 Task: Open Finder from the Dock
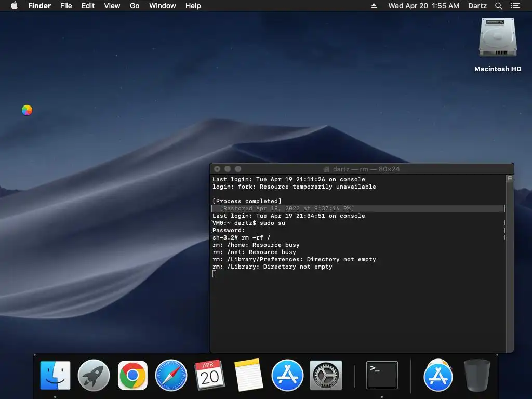55,375
